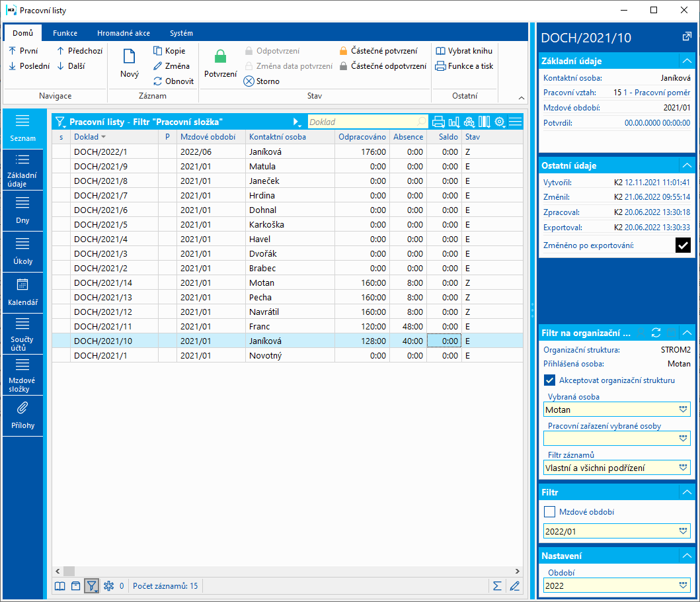Viewport: 700px width, 602px height.
Task: Click the sum (Σ) icon in status bar
Action: pos(496,585)
